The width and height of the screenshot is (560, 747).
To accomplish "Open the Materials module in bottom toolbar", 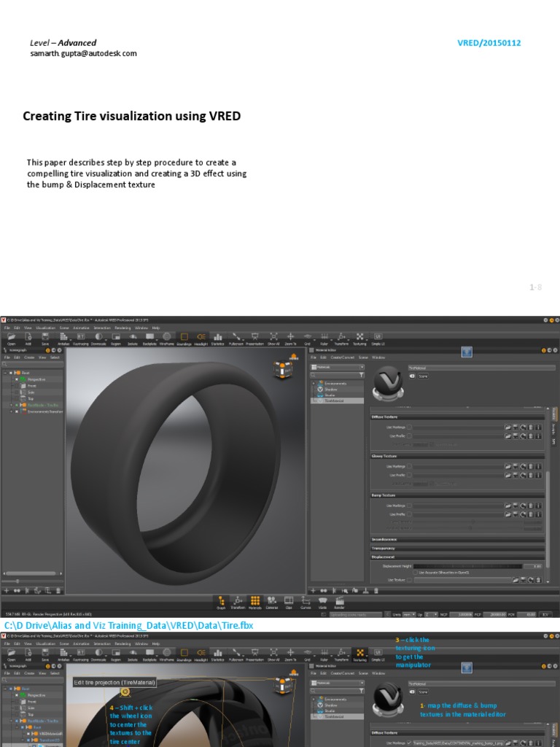I will click(254, 602).
